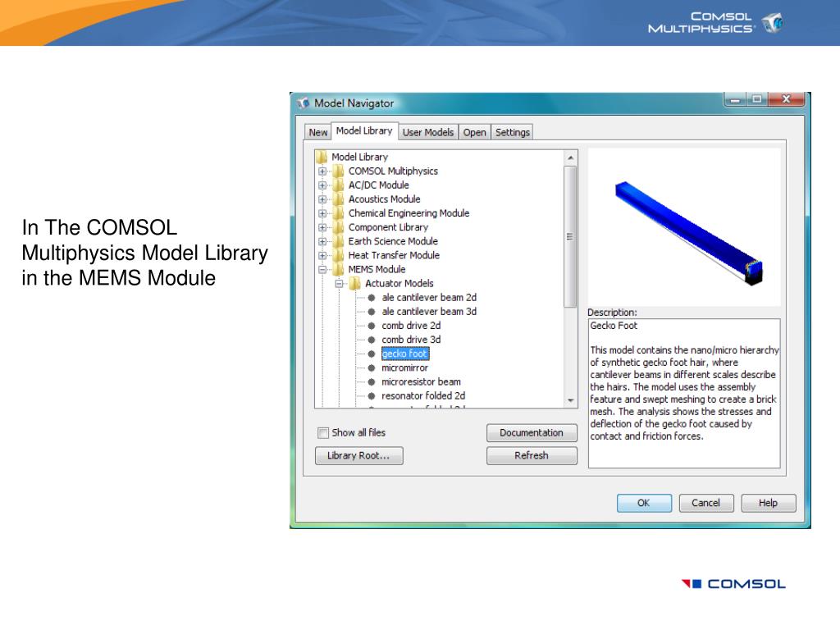
Task: Click the tree scrollbar down arrow
Action: [571, 400]
